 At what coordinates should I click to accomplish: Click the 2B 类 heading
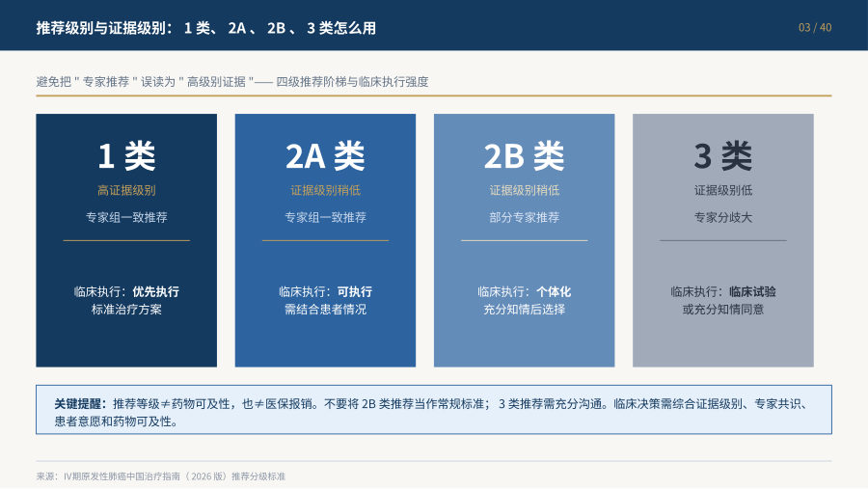(524, 155)
